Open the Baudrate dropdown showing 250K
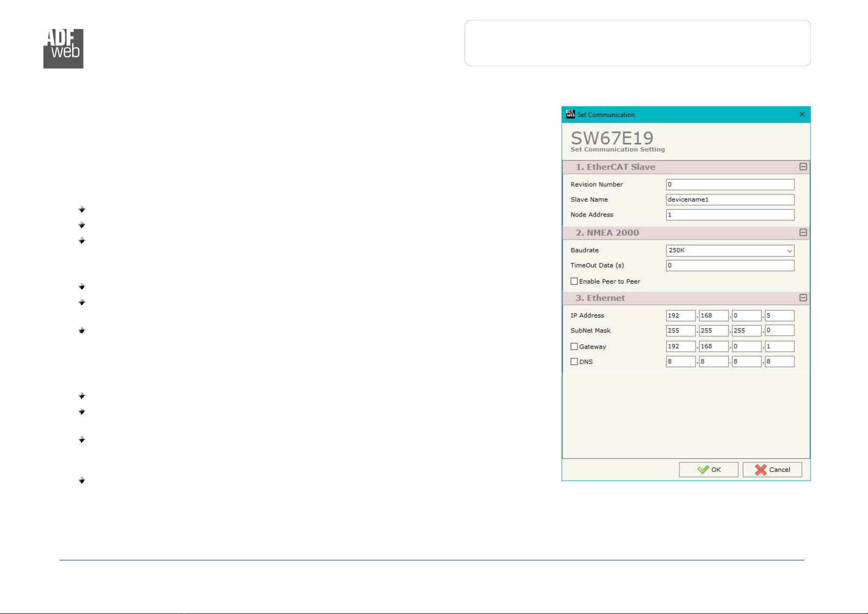The height and width of the screenshot is (614, 868). (x=730, y=251)
